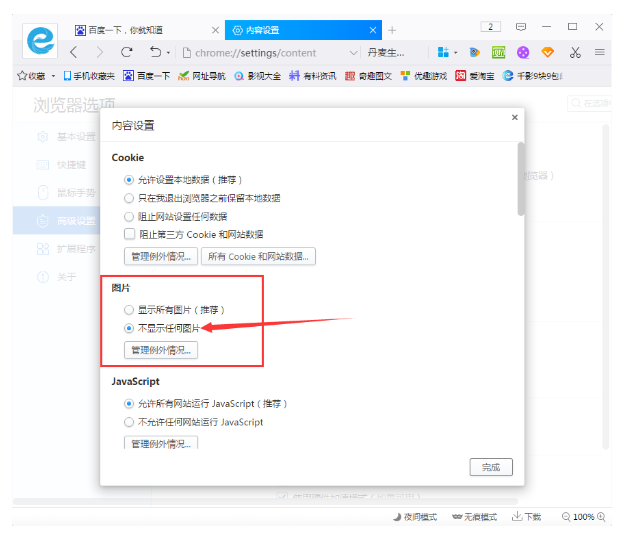Click Cookie 管理例外情况 button
This screenshot has width=635, height=533.
161,256
